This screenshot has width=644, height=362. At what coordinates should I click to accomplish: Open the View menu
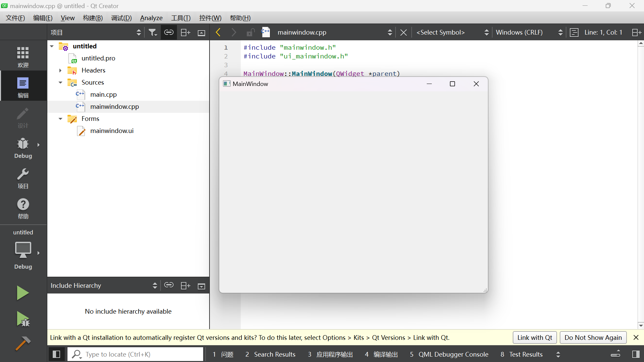tap(67, 18)
